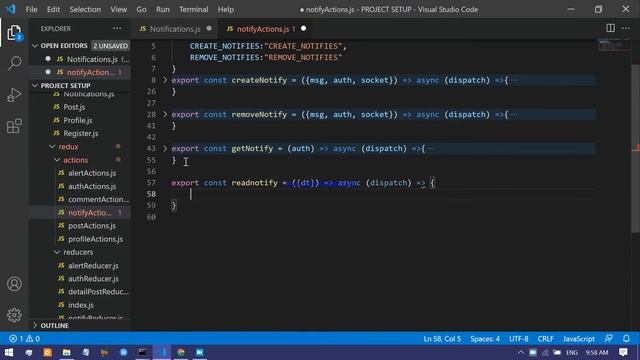Collapse the PROJECT SETUP folder section
Viewport: 640px width, 360px height.
point(35,85)
